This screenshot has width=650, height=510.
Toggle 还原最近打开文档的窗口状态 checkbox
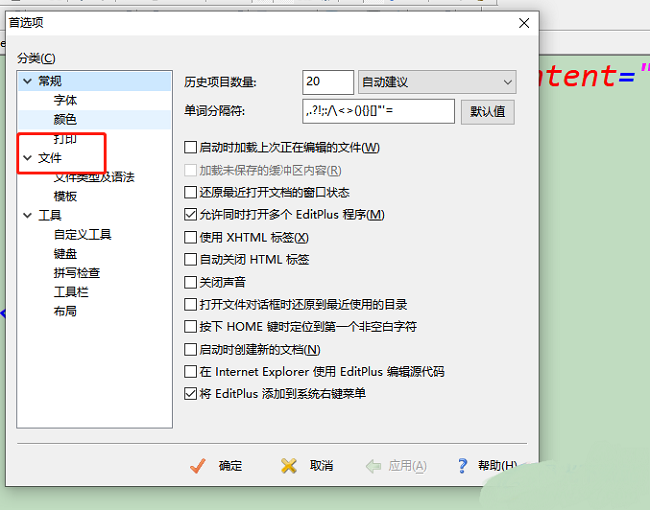pos(190,192)
